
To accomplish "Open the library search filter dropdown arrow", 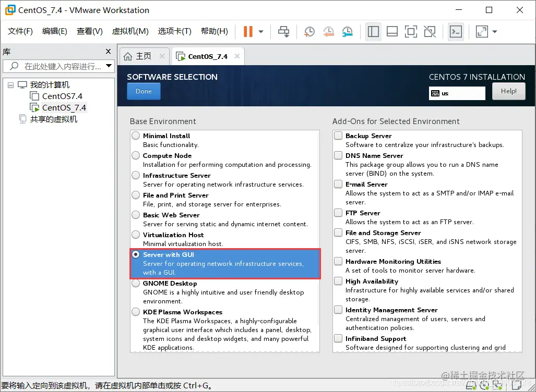I will 109,66.
